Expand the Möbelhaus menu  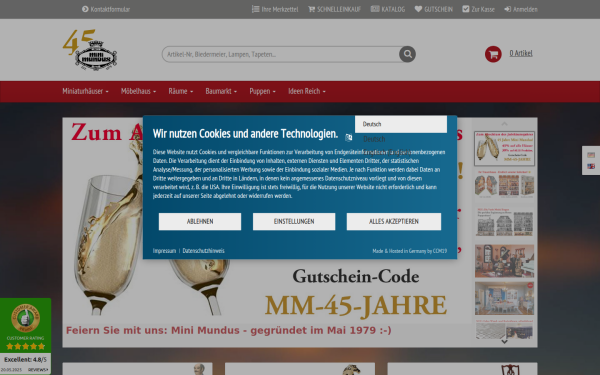[x=138, y=91]
